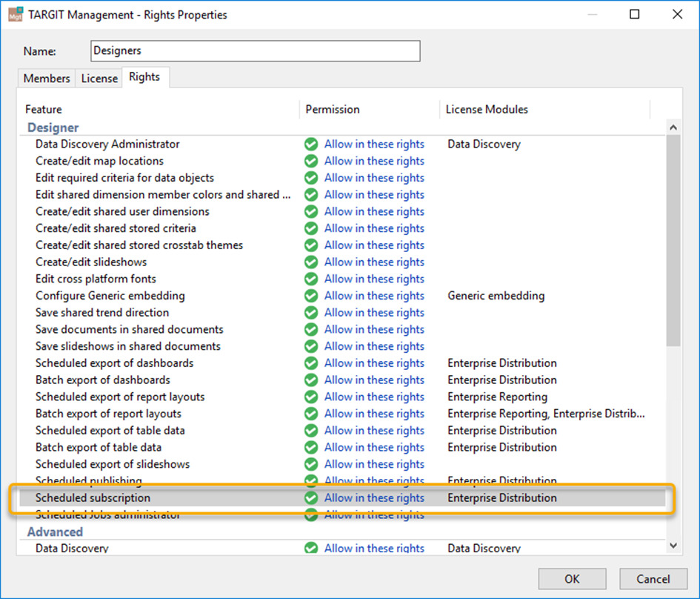The width and height of the screenshot is (700, 599).
Task: Click green check icon for Data Discovery Administrator
Action: click(x=311, y=145)
